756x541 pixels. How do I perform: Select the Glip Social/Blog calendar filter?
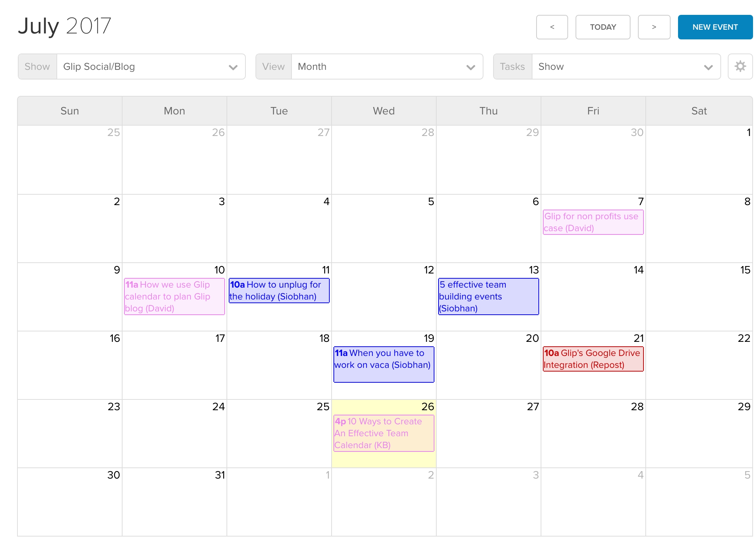coord(149,66)
